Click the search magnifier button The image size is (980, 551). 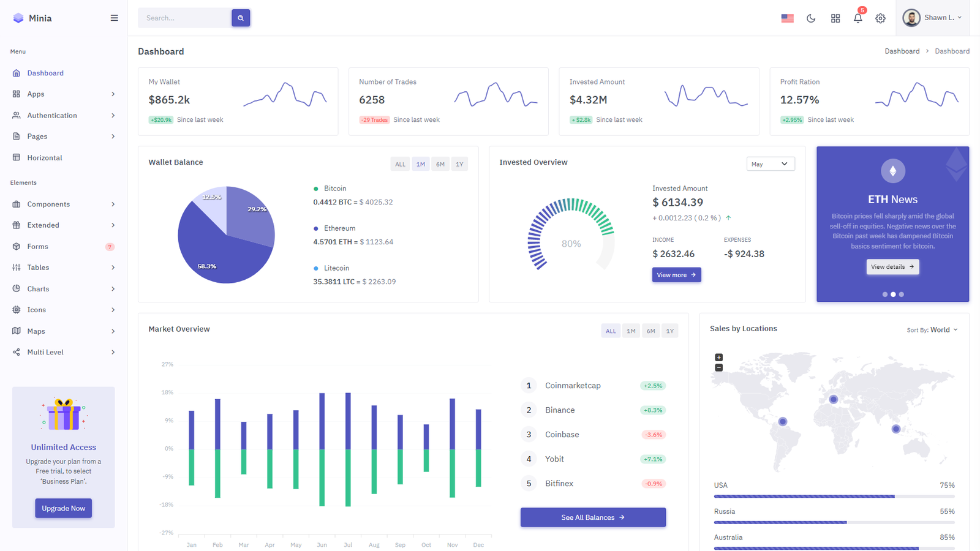(x=241, y=18)
